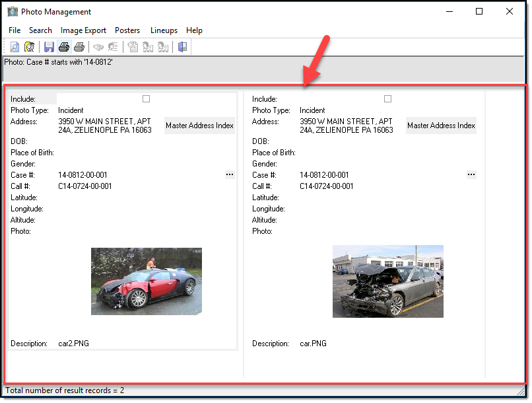This screenshot has height=403, width=532.
Task: Click the greyed-out handshake toolbar icon
Action: click(98, 47)
